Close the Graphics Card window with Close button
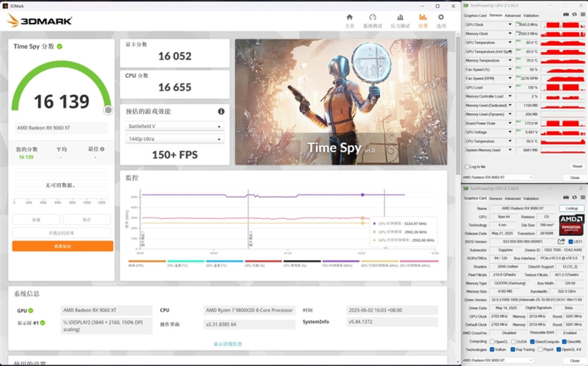588x366 pixels. coord(574,361)
